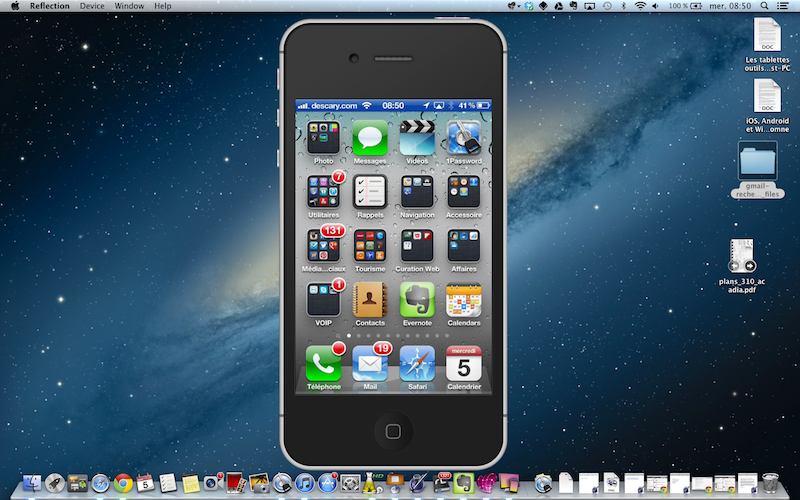Viewport: 800px width, 500px height.
Task: Open the Navigation folder
Action: (417, 192)
